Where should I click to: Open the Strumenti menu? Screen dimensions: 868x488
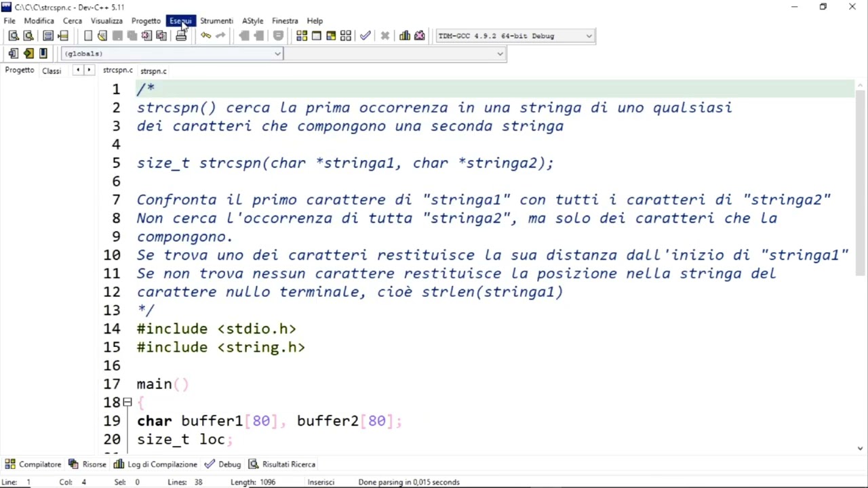216,21
